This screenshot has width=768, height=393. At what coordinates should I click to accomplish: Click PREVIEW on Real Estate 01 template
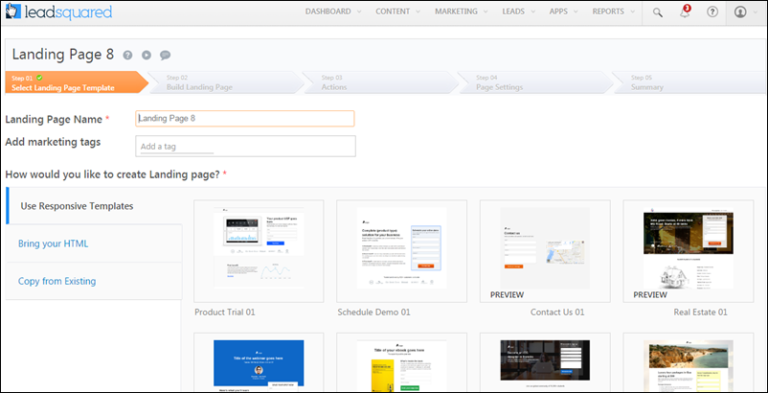[650, 295]
